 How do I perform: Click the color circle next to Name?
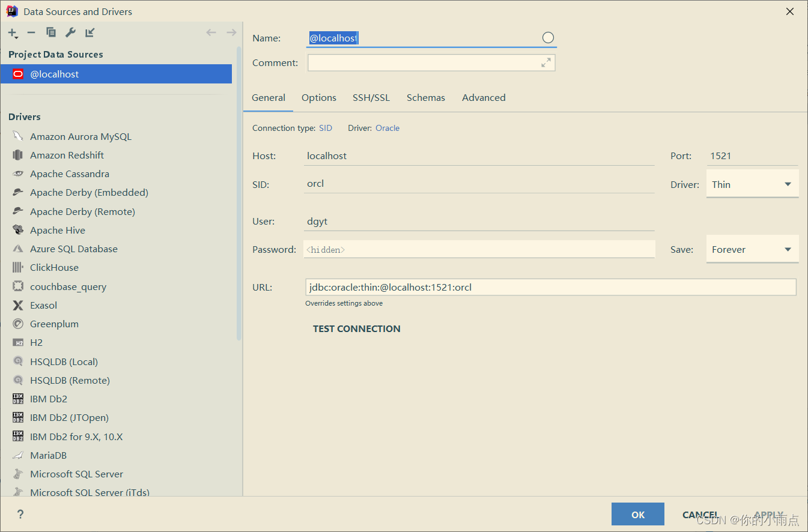click(548, 38)
